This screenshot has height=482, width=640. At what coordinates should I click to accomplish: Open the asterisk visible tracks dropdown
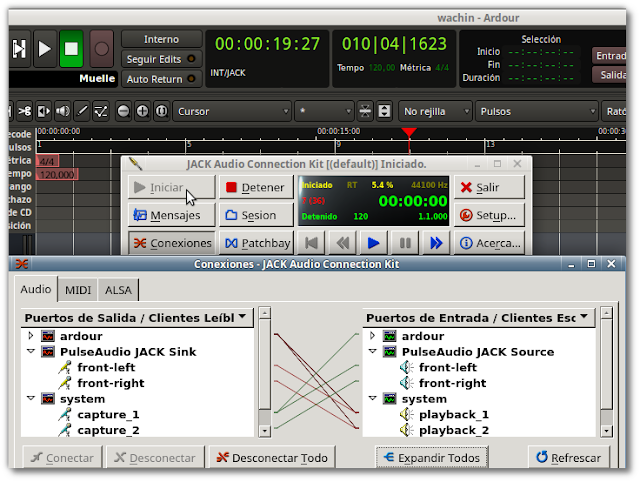point(324,111)
